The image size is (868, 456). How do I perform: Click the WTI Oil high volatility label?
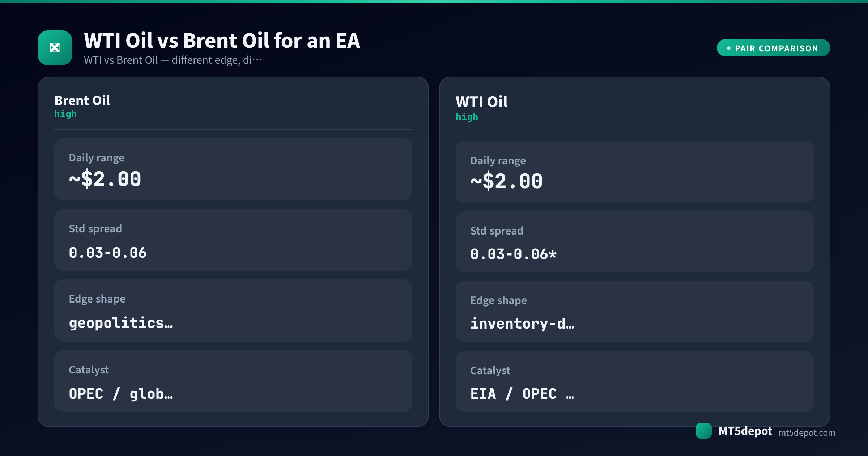(x=467, y=117)
